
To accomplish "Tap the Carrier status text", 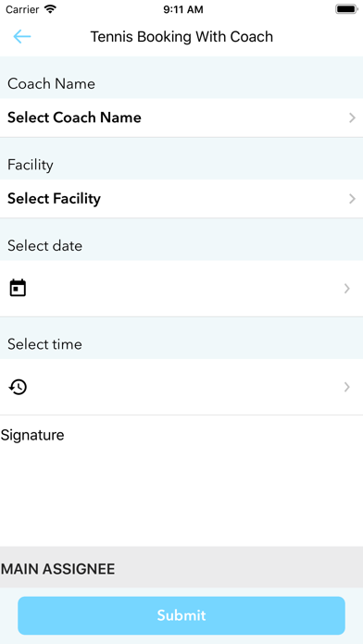I will 23,9.
